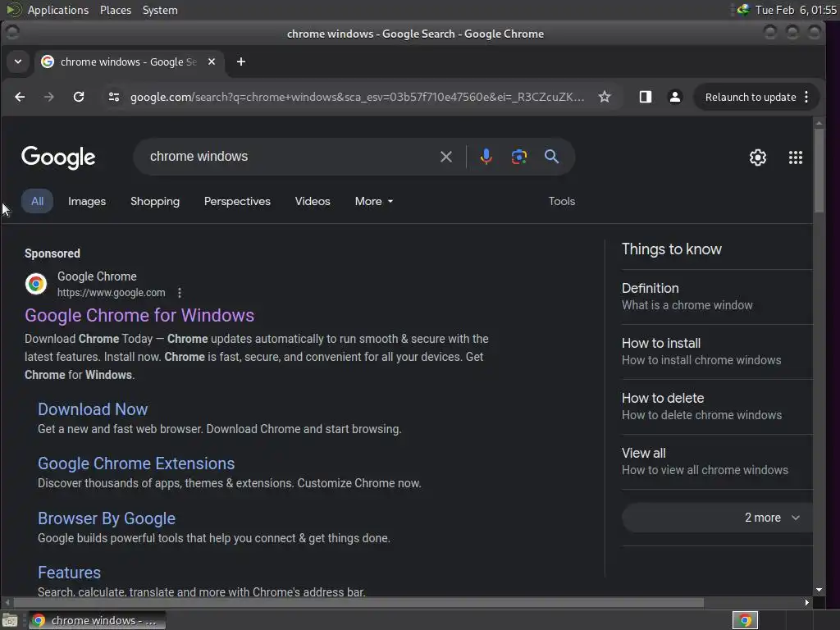Viewport: 840px width, 630px height.
Task: Open the Places menu
Action: [116, 10]
